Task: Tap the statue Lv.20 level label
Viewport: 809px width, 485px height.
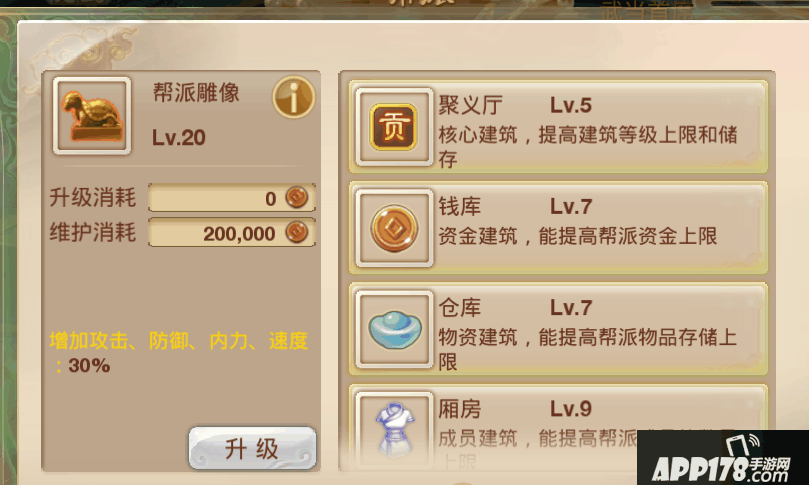Action: [x=179, y=137]
